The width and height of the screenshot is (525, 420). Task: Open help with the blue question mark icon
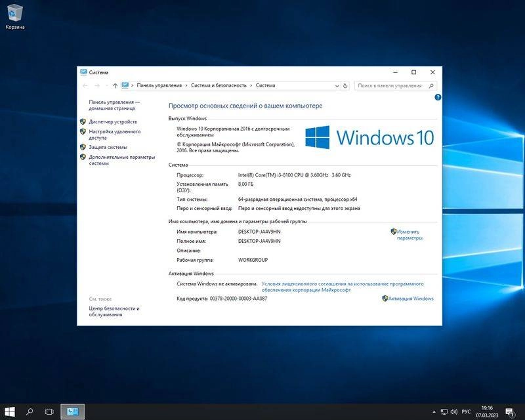[x=438, y=98]
